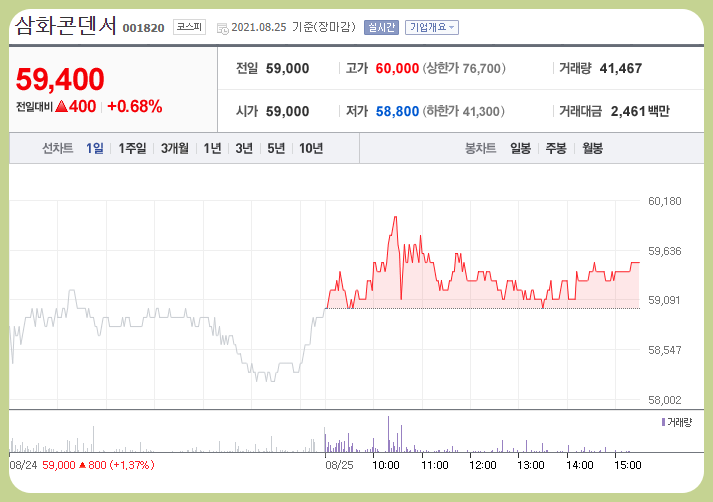Click the calendar clock icon beside the date
Screen dimensions: 713x502
222,29
